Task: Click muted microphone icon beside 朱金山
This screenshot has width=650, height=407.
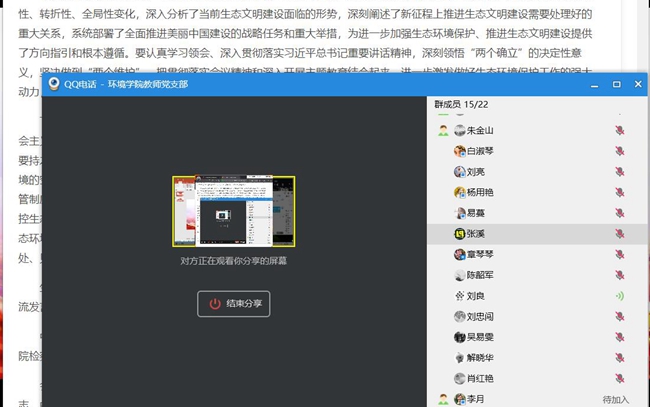Action: pyautogui.click(x=619, y=131)
